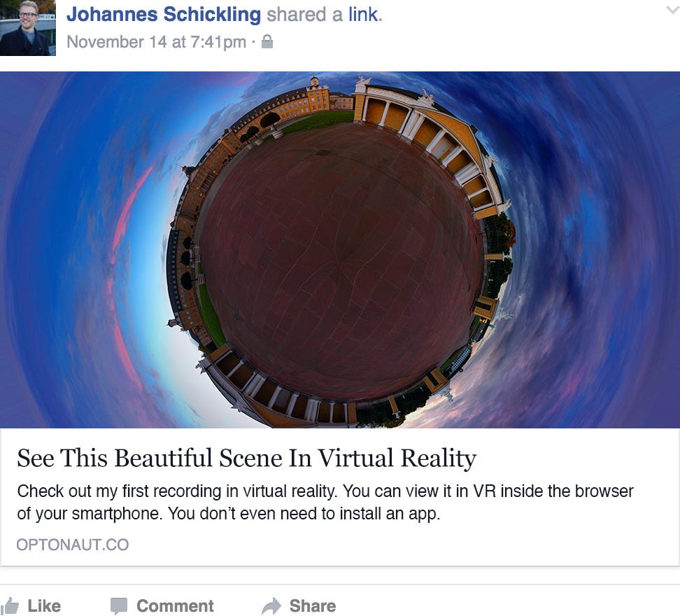Screen dimensions: 680x616
Task: Click the thumbs-up Like icon
Action: (x=10, y=606)
